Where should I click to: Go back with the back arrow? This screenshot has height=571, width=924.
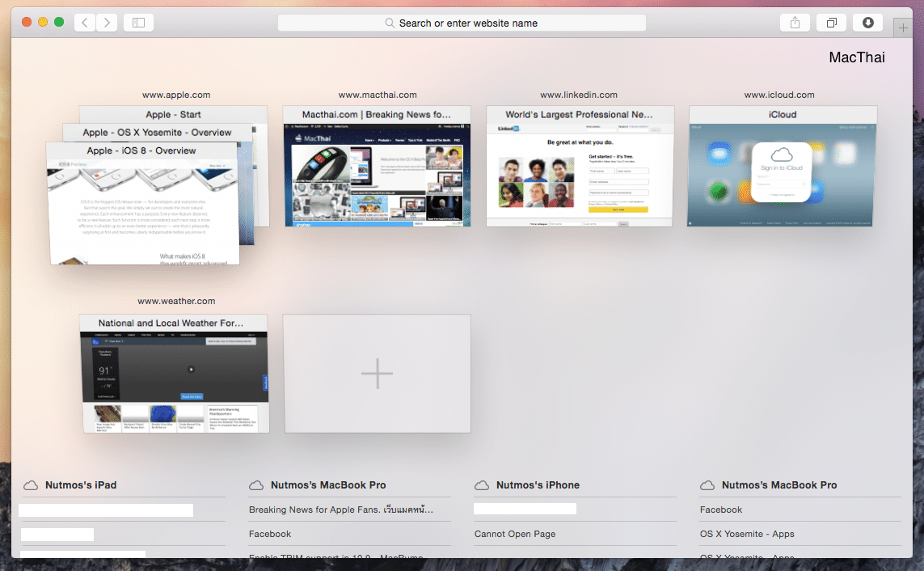pos(85,23)
